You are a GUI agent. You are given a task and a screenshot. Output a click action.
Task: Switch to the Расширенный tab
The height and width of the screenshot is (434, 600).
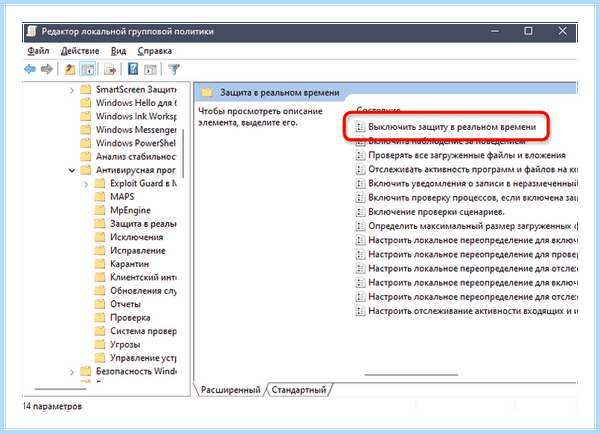click(230, 390)
